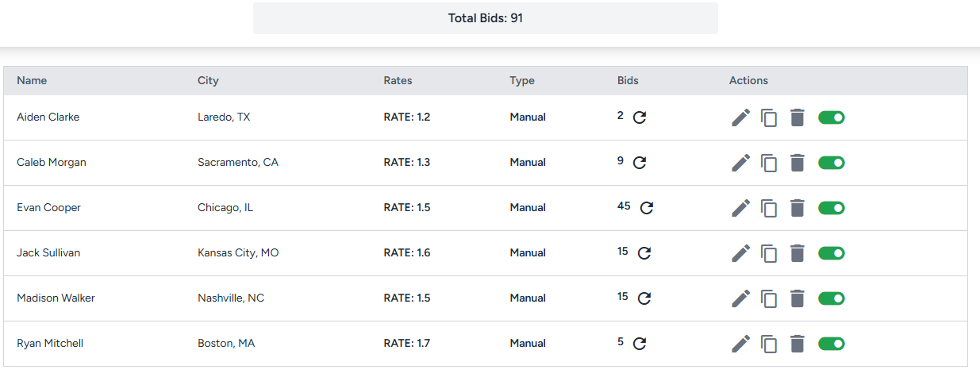Click pencil icon for Madison Walker
Screen dimensions: 980x381
point(740,298)
